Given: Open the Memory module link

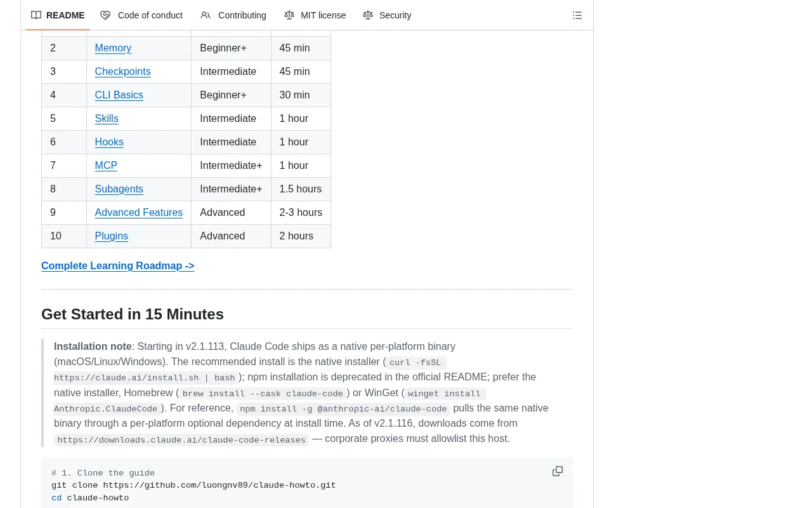Looking at the screenshot, I should pyautogui.click(x=113, y=48).
